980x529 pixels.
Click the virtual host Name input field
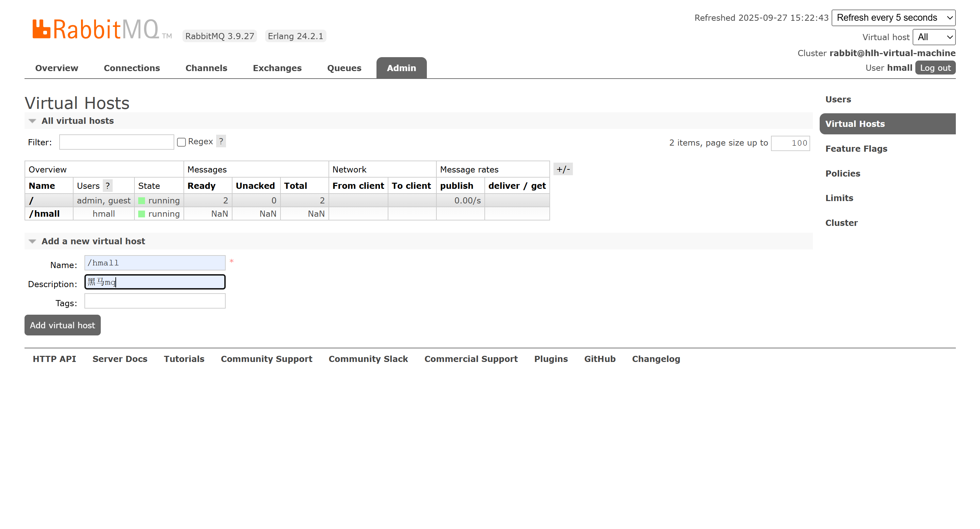click(x=155, y=262)
